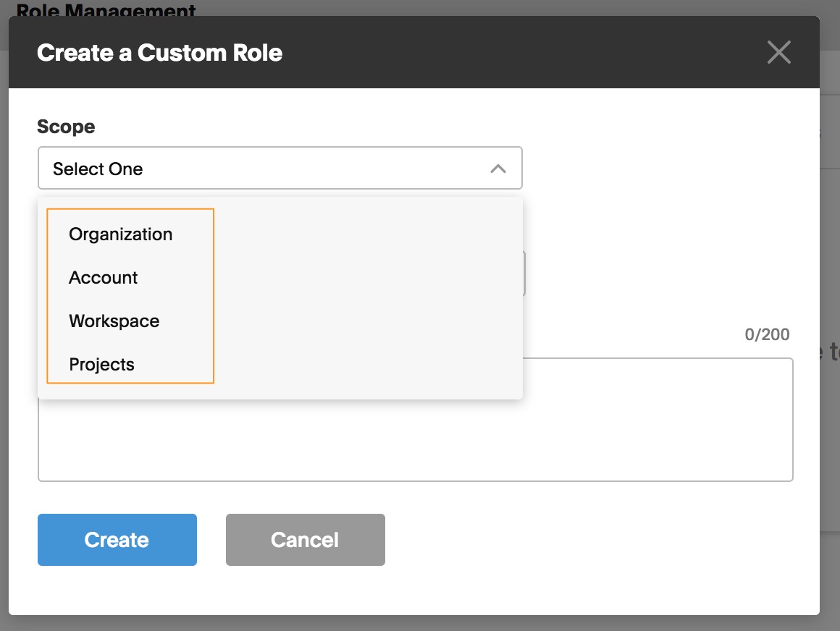Click the Scope field label
The image size is (840, 631).
point(66,127)
